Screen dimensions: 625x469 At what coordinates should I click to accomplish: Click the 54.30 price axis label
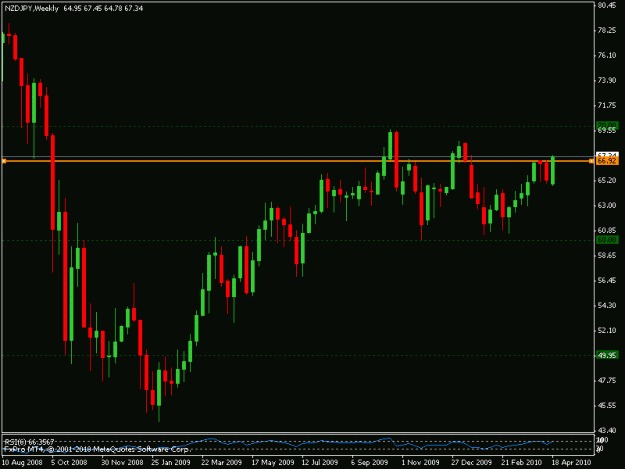(x=607, y=305)
